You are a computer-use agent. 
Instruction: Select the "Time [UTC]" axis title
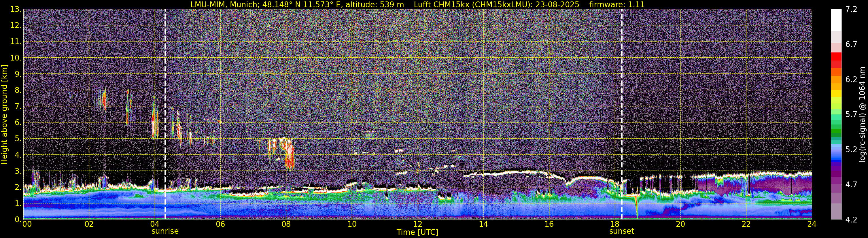[x=417, y=232]
